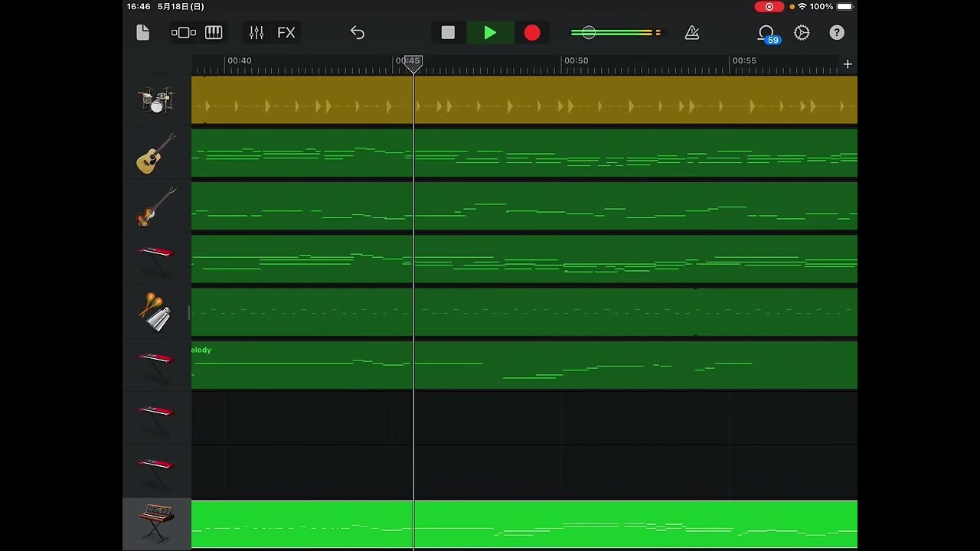Toggle the metronome on or off
The image size is (980, 551).
point(692,32)
